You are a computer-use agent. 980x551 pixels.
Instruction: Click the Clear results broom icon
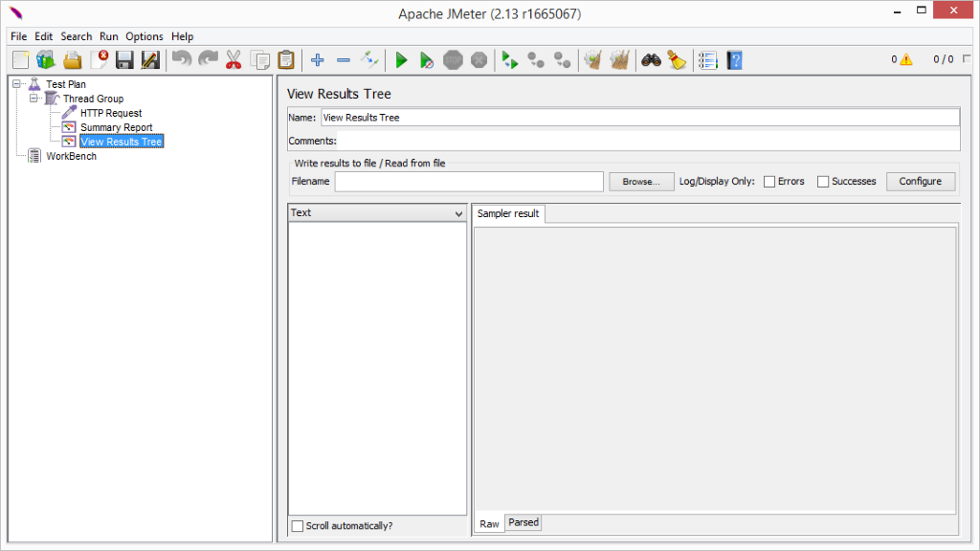pyautogui.click(x=592, y=60)
